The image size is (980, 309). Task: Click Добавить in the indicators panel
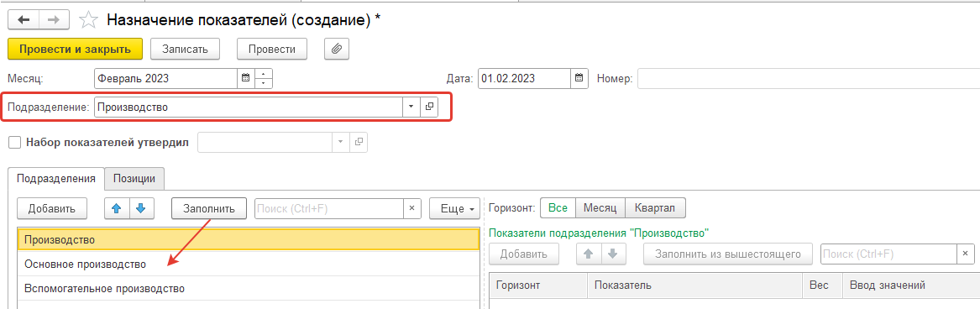pos(524,254)
